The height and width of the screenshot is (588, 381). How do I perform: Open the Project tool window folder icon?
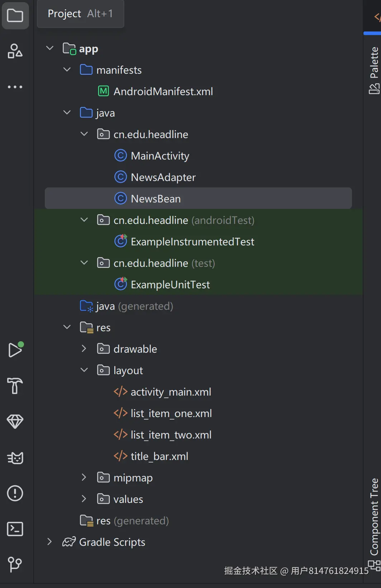tap(15, 16)
